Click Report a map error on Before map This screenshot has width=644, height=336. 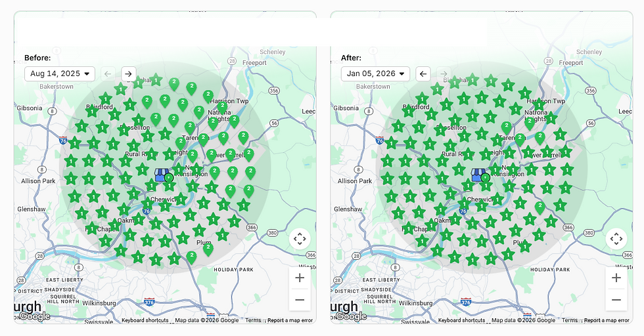click(x=290, y=320)
